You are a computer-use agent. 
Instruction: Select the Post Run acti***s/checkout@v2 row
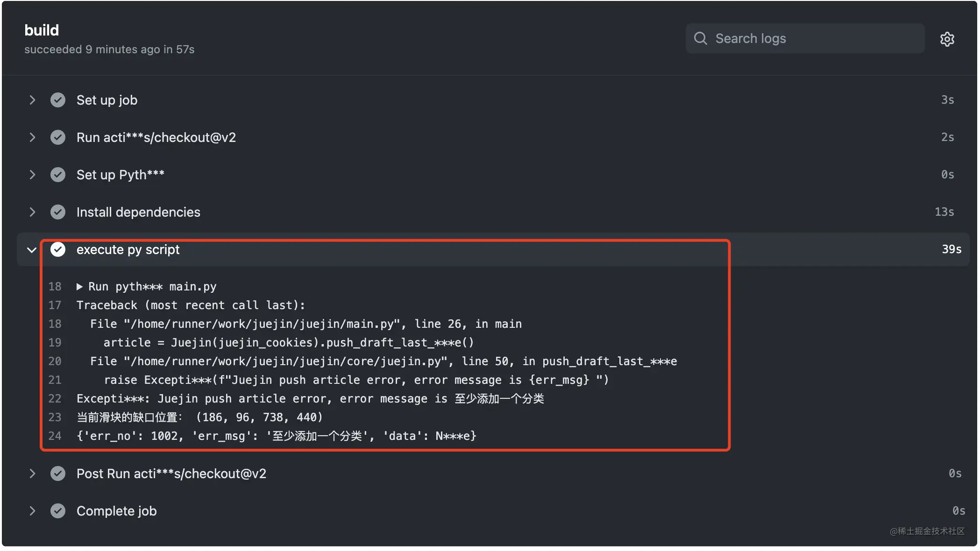point(493,473)
